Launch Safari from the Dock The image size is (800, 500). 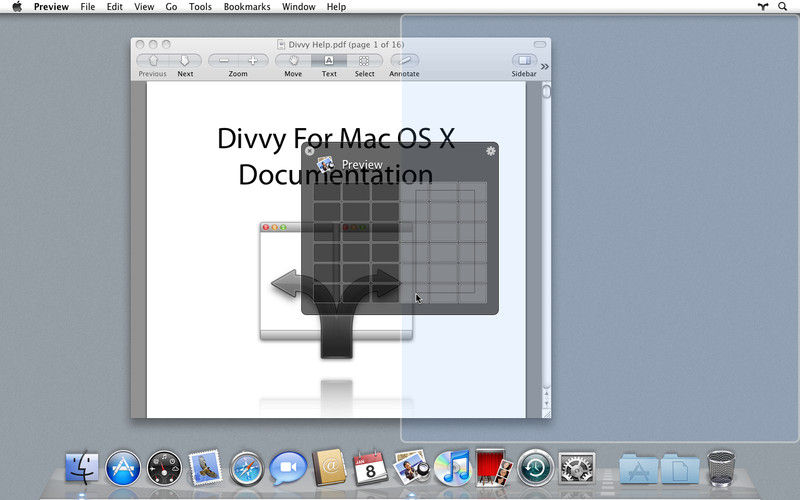(x=246, y=468)
